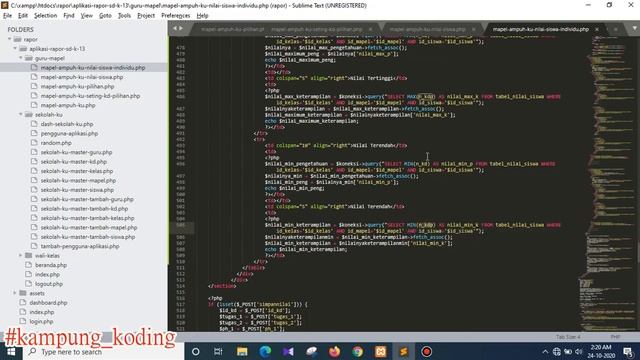Viewport: 640px width, 360px height.
Task: Open mapel-ampuh-ku-pilihan.php from sidebar
Action: pyautogui.click(x=77, y=87)
